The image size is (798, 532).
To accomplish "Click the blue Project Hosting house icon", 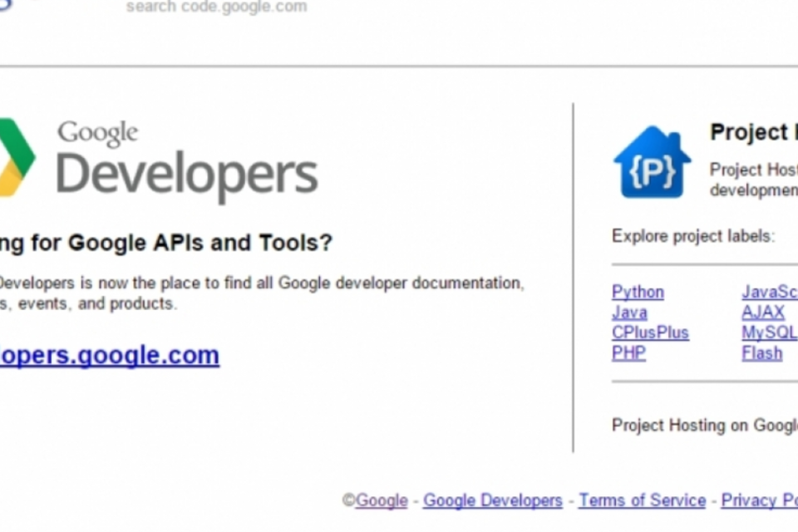I will [x=652, y=162].
